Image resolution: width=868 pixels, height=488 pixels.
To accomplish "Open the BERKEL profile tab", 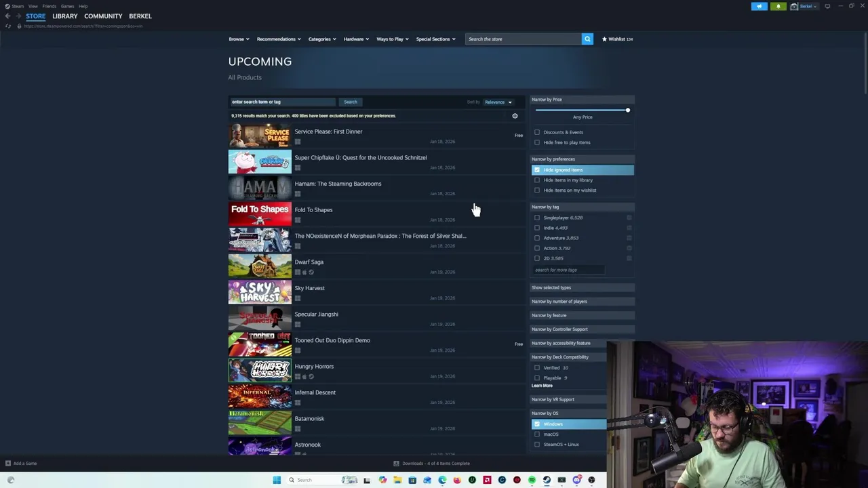I will click(x=140, y=16).
